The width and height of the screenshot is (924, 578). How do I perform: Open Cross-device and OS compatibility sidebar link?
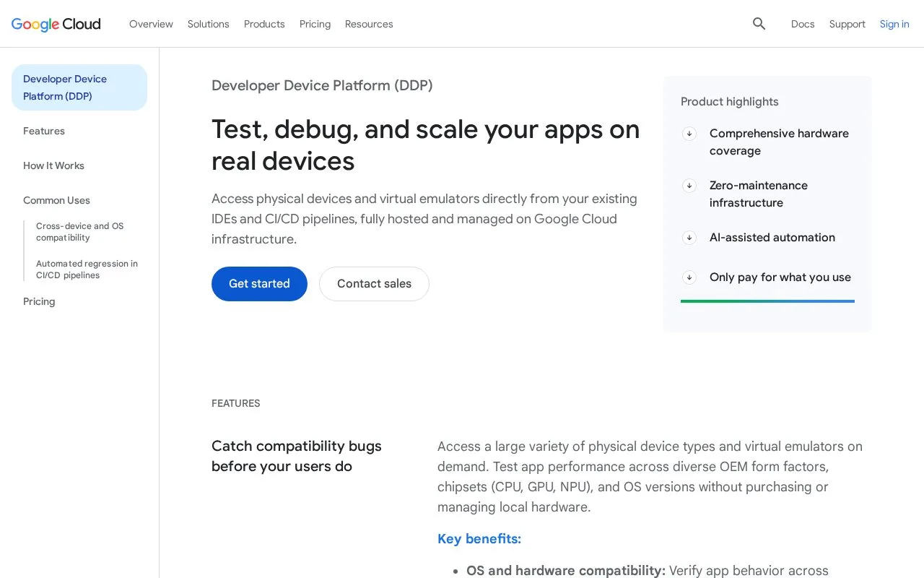pos(80,232)
